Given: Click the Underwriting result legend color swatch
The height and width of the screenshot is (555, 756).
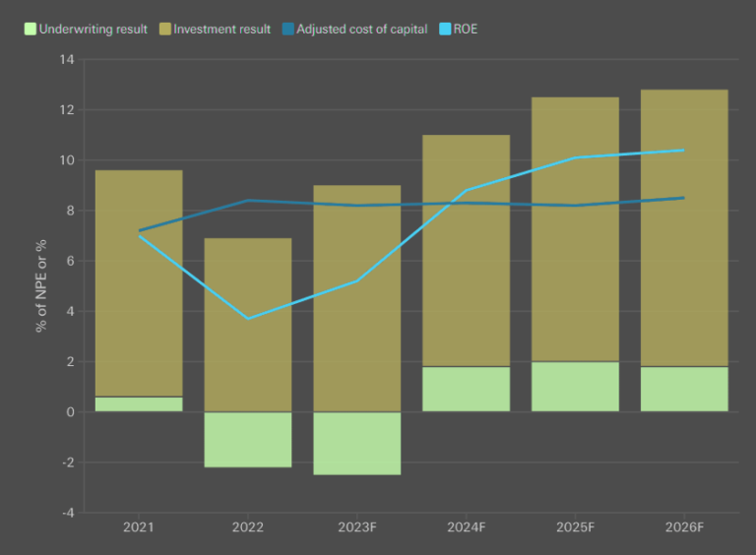Looking at the screenshot, I should pyautogui.click(x=30, y=30).
